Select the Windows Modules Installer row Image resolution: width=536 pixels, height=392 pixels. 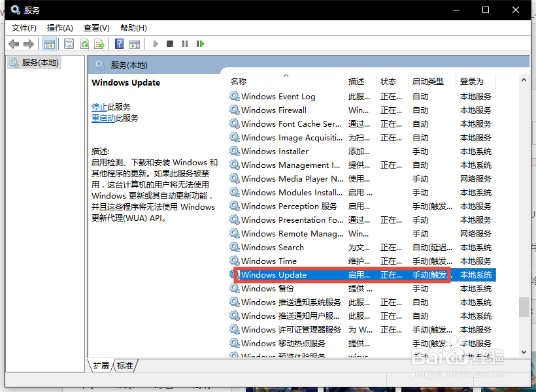pos(362,193)
